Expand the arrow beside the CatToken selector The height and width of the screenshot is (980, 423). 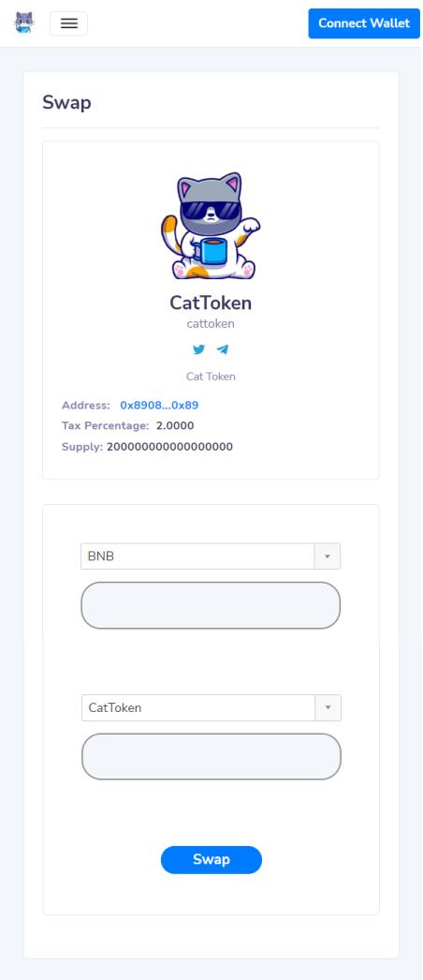[328, 707]
